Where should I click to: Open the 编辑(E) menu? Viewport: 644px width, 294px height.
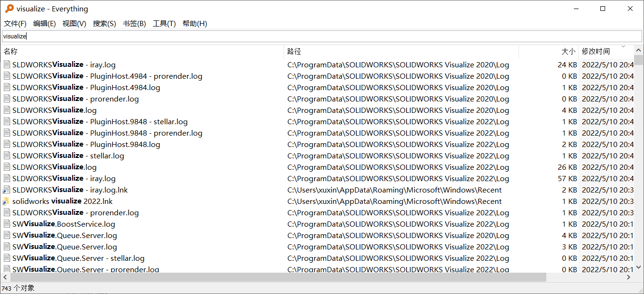pyautogui.click(x=45, y=24)
